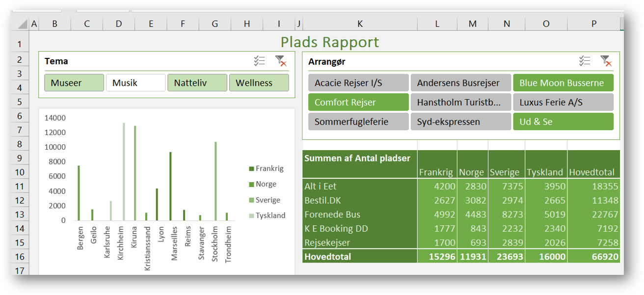Click the Hovedtotal value 66920 cell
This screenshot has height=295, width=644.
[x=593, y=257]
